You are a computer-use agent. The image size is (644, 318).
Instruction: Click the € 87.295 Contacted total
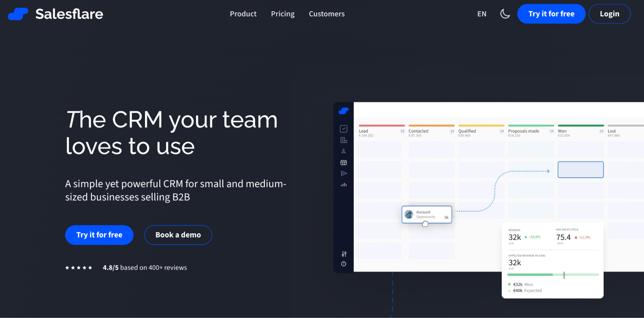pyautogui.click(x=415, y=136)
